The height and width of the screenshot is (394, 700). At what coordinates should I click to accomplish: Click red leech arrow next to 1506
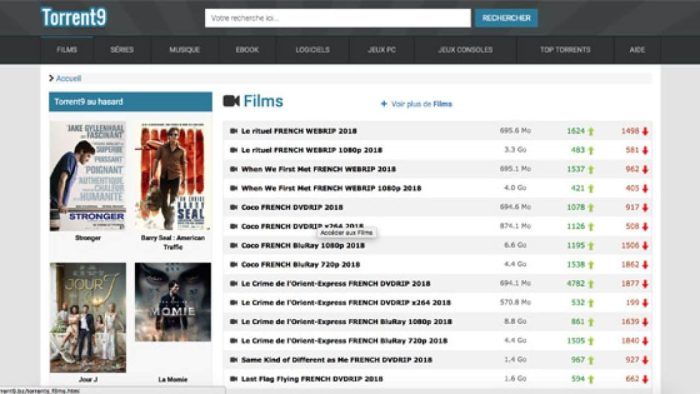pos(645,246)
